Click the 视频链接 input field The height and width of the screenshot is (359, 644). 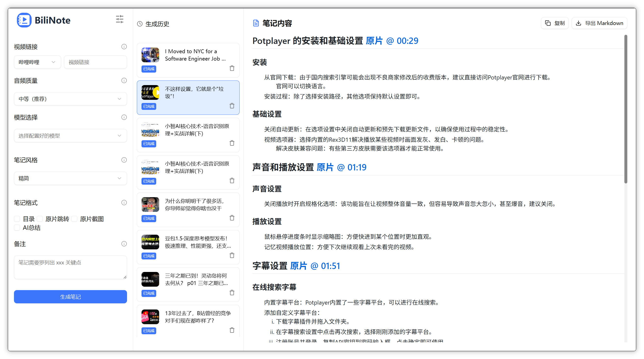click(x=95, y=62)
